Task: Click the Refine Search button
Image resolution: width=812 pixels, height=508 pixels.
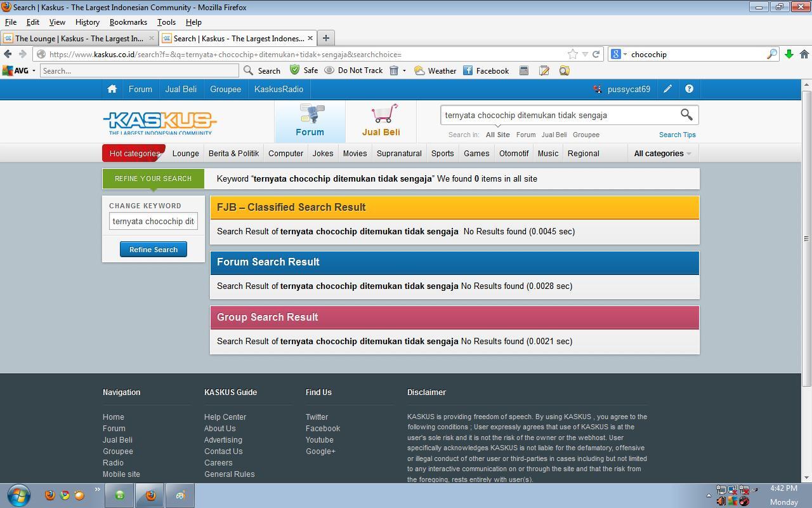Action: [x=154, y=249]
